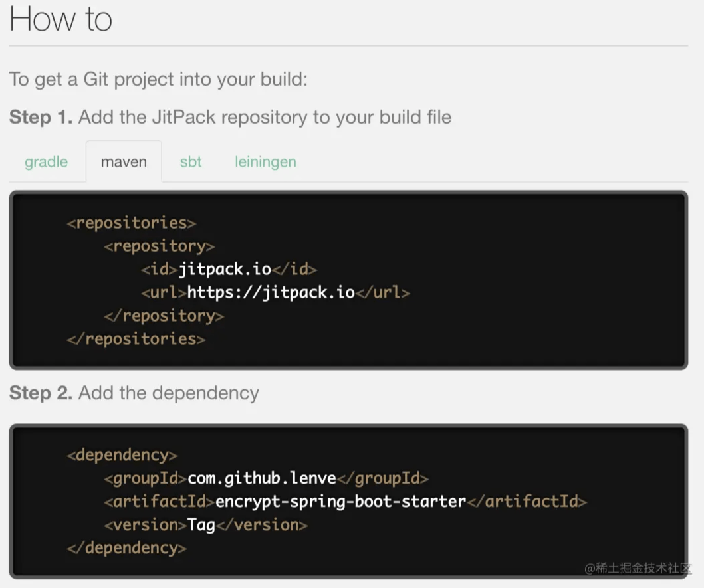Click 'Add the JitPack repository to your build file' text

265,117
